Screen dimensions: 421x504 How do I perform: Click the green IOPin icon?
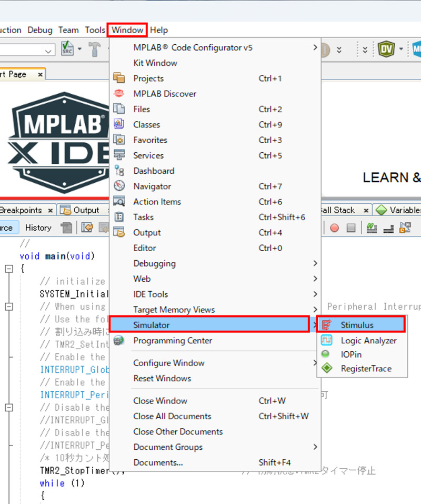[326, 354]
